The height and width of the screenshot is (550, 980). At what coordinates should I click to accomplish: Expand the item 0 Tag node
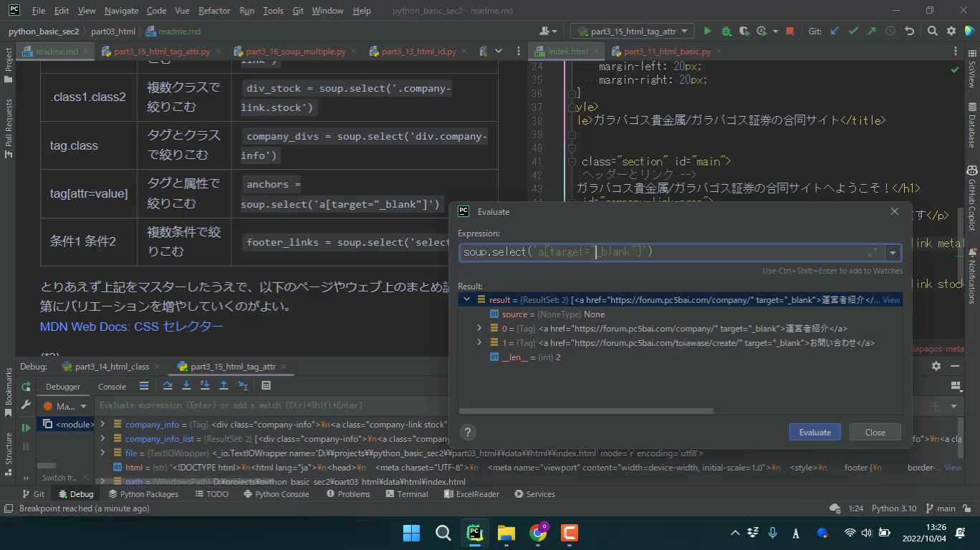pyautogui.click(x=479, y=329)
